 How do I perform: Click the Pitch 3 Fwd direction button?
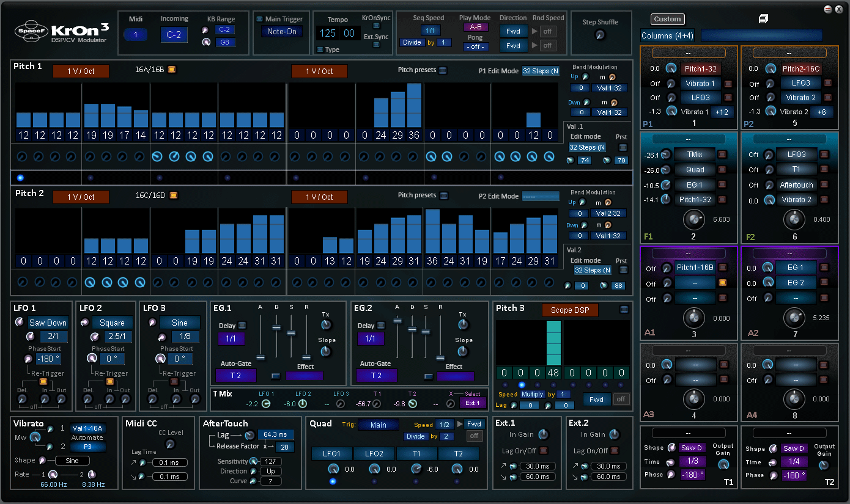click(596, 400)
